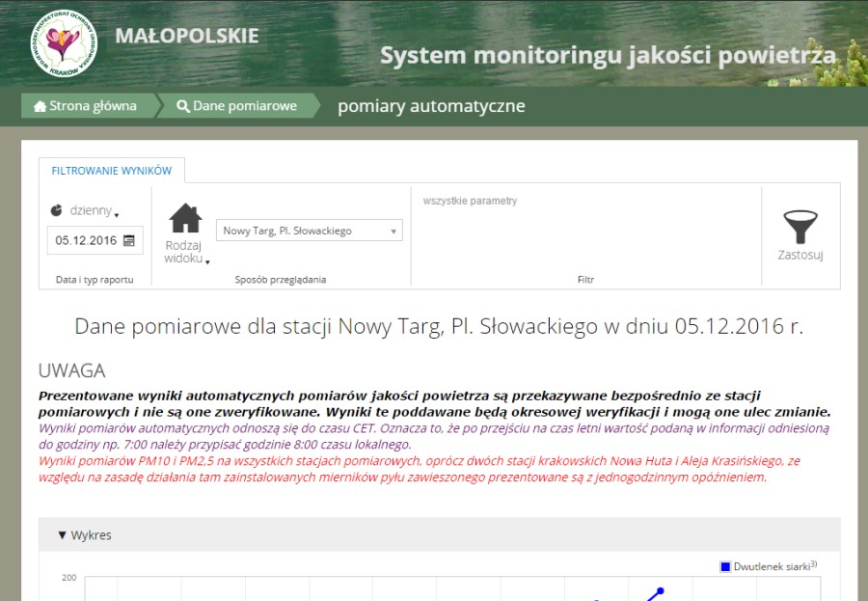The image size is (868, 601).
Task: Click the house icon above Rodzaj widoku
Action: tap(185, 218)
